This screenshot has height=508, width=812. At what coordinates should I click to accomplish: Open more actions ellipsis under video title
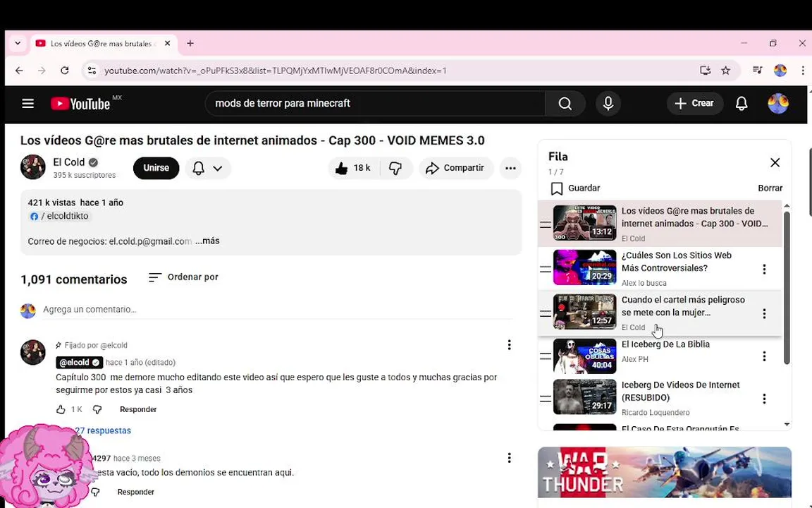(x=510, y=168)
